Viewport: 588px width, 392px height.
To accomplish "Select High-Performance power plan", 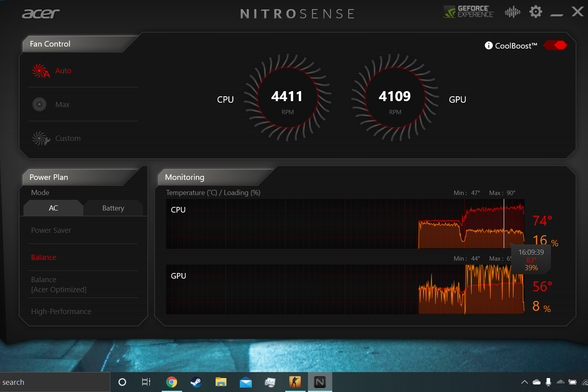I will 61,312.
